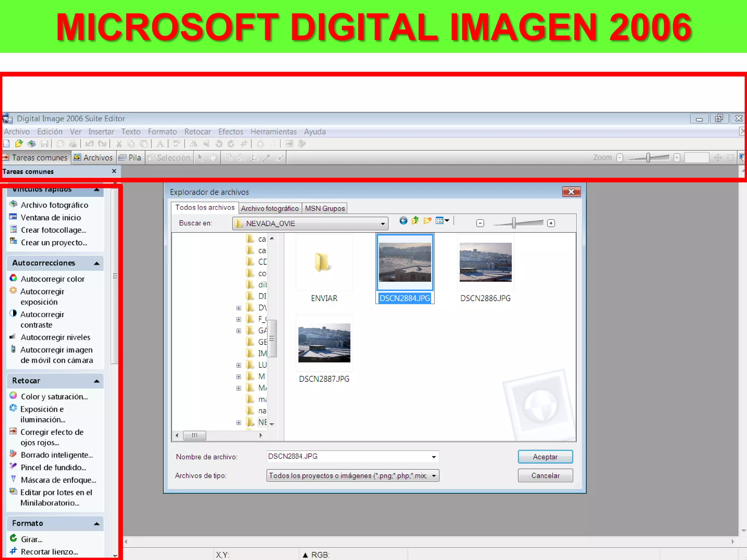Click the thumbnail size slider handle
747x560 pixels.
514,223
